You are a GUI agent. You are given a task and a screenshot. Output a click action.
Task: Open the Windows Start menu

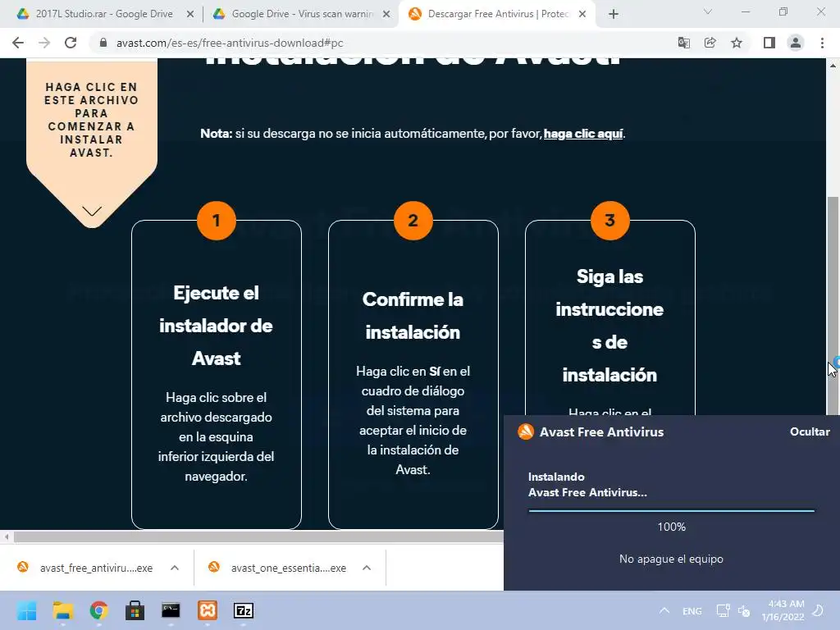click(26, 610)
